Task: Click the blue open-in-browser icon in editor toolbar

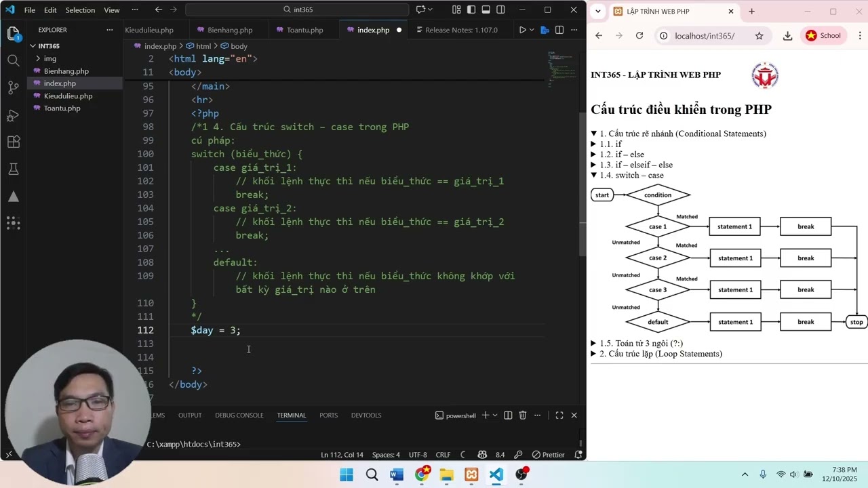Action: (545, 30)
